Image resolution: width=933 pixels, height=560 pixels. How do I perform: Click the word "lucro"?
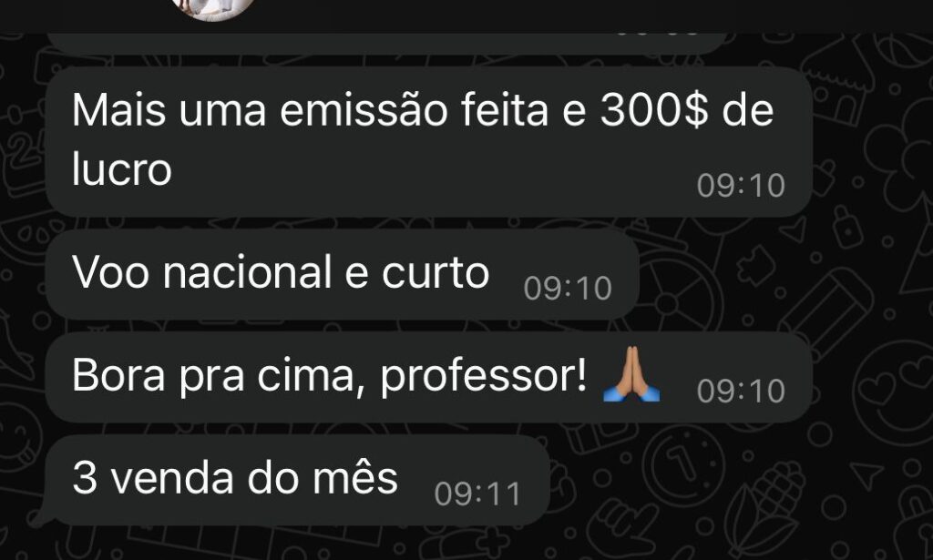pyautogui.click(x=122, y=168)
